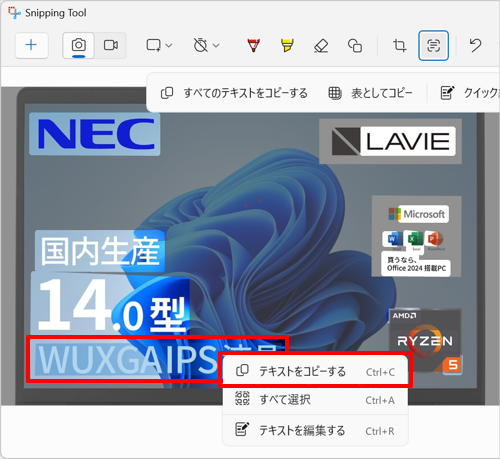Click the クイック redact option
500x459 pixels.
tap(469, 93)
